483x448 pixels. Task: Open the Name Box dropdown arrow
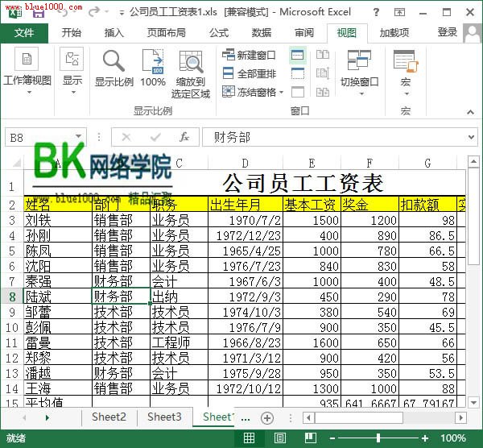point(79,136)
